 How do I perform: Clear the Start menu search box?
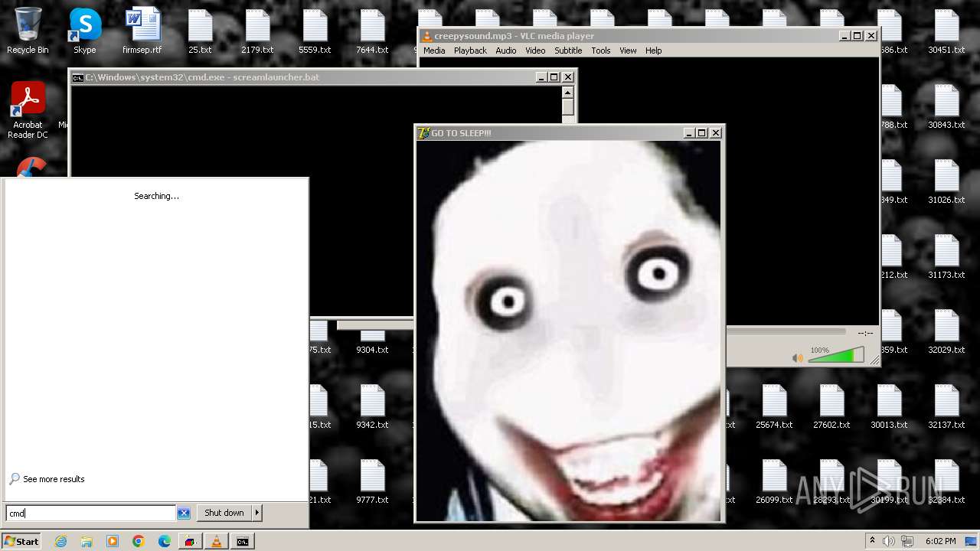184,513
